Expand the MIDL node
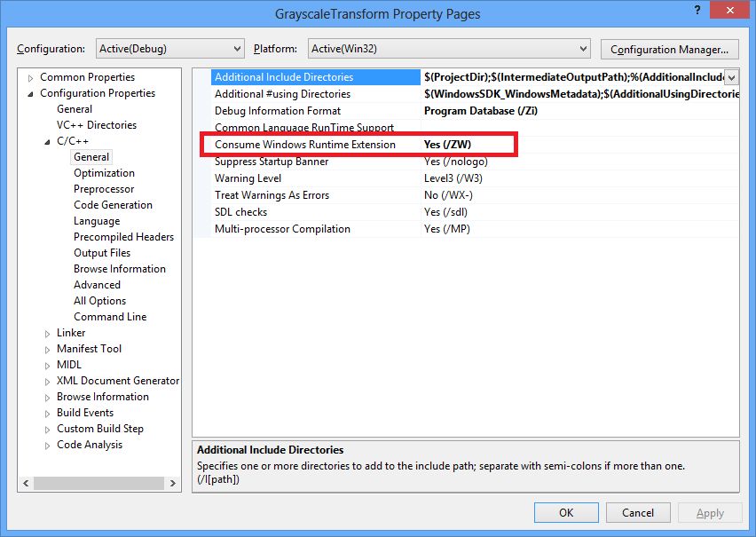 click(47, 365)
